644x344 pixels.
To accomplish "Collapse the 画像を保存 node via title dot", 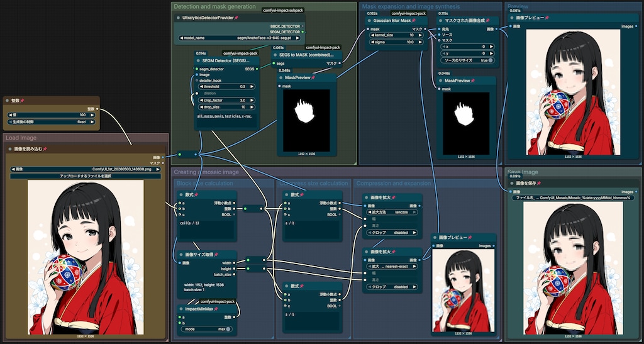I will (x=512, y=183).
